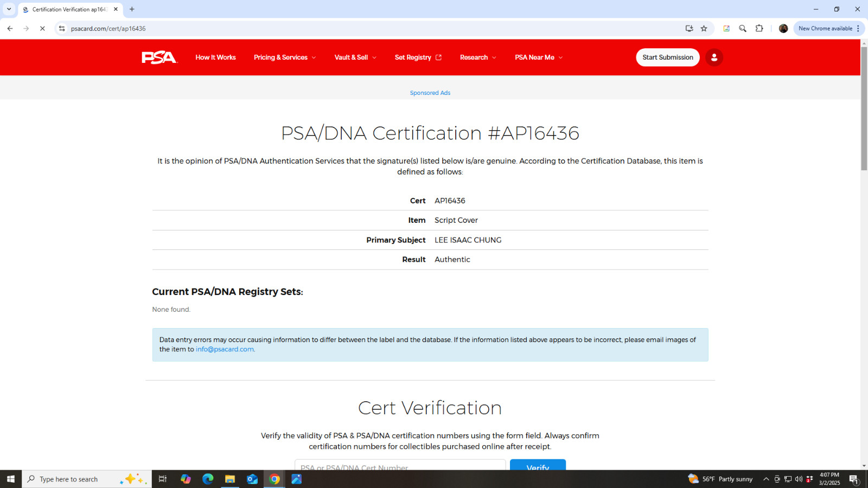
Task: Open a new browser tab
Action: pyautogui.click(x=132, y=9)
